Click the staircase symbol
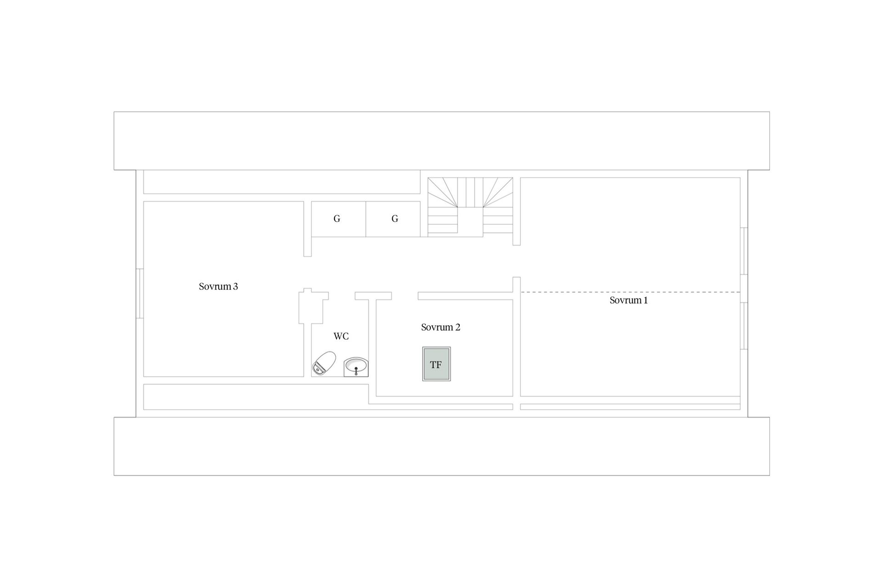Image resolution: width=882 pixels, height=588 pixels. coord(470,207)
